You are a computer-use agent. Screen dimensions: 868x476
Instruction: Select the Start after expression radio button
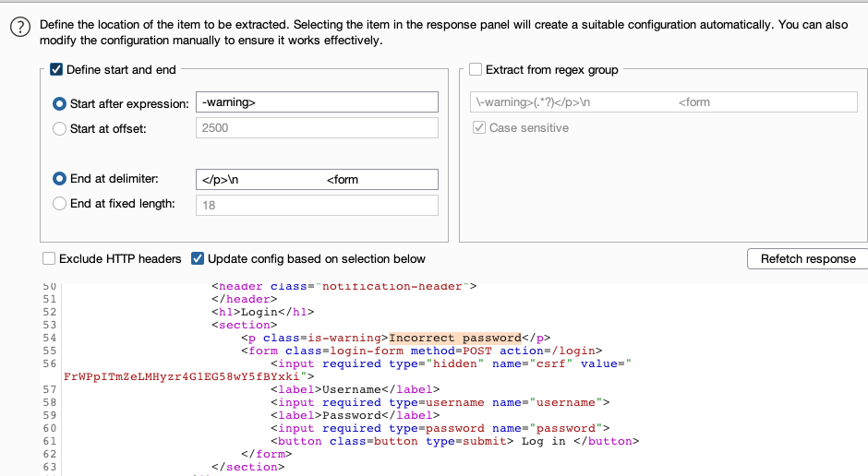pyautogui.click(x=60, y=104)
